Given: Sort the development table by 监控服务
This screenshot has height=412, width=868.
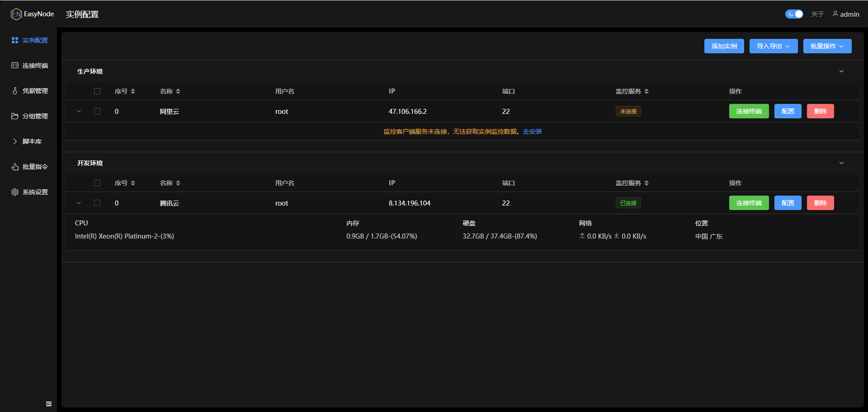Looking at the screenshot, I should pyautogui.click(x=646, y=183).
